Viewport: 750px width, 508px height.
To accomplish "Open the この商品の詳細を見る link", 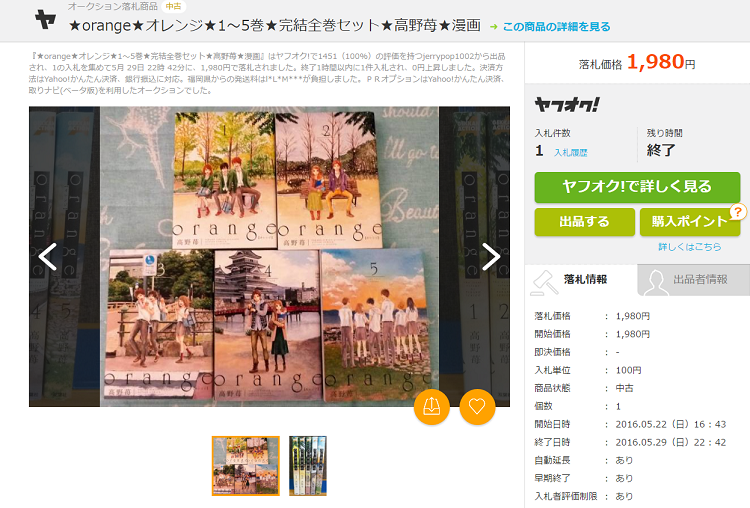I will point(556,27).
